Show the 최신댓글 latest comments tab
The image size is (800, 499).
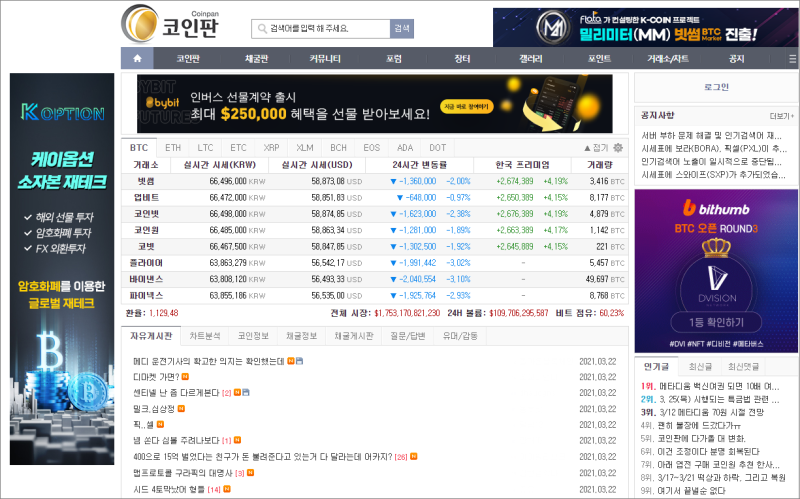[743, 366]
